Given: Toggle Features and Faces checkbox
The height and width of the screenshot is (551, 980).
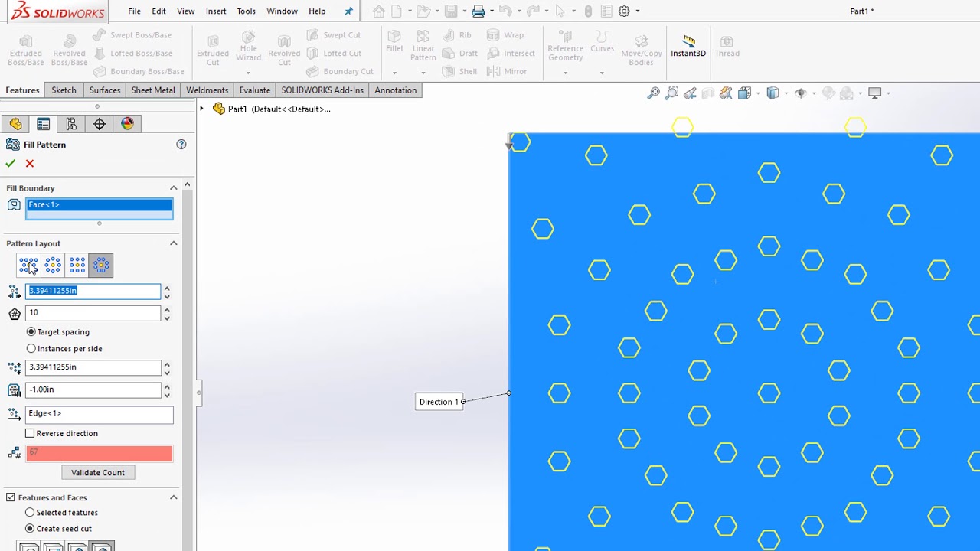Looking at the screenshot, I should click(x=11, y=498).
